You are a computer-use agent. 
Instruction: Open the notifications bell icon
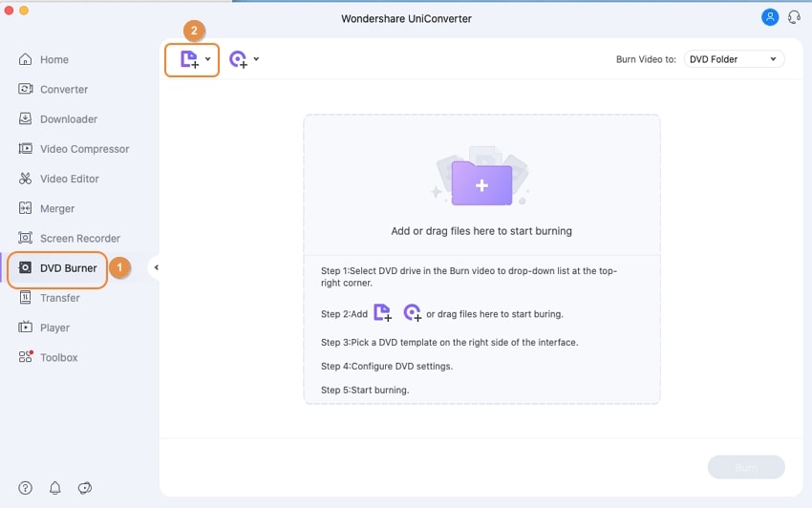[54, 488]
